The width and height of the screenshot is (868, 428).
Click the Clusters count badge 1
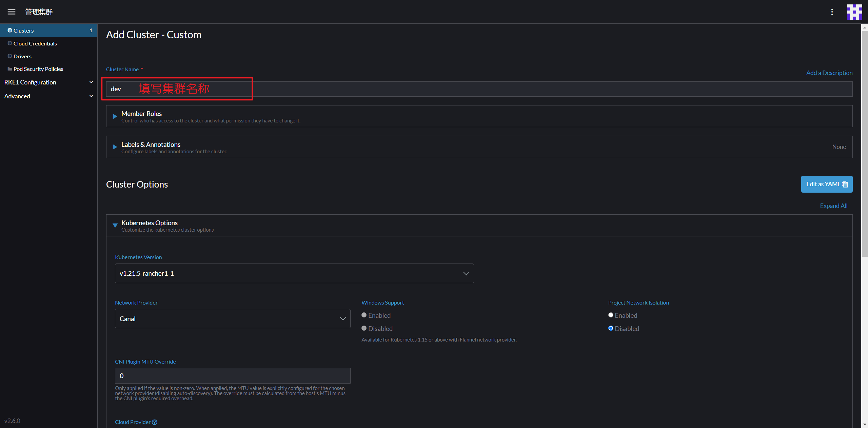pos(91,31)
